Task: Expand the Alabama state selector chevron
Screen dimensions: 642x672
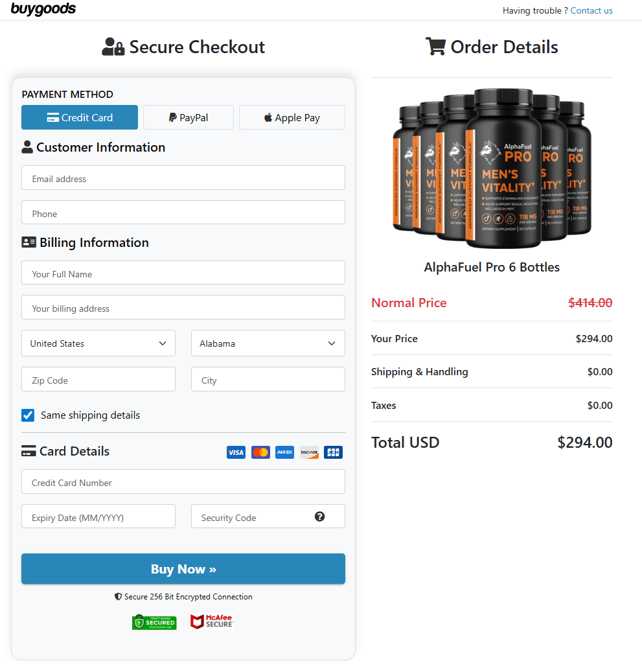Action: coord(331,343)
